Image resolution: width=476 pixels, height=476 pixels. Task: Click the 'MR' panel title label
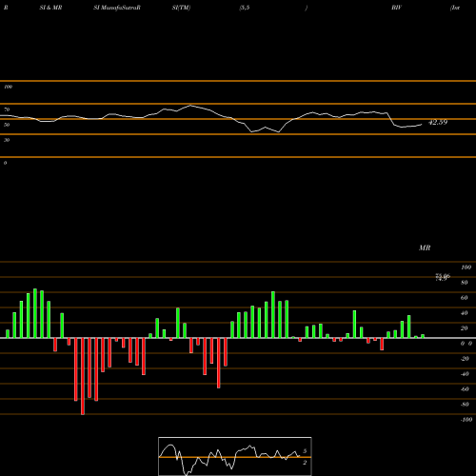click(425, 248)
